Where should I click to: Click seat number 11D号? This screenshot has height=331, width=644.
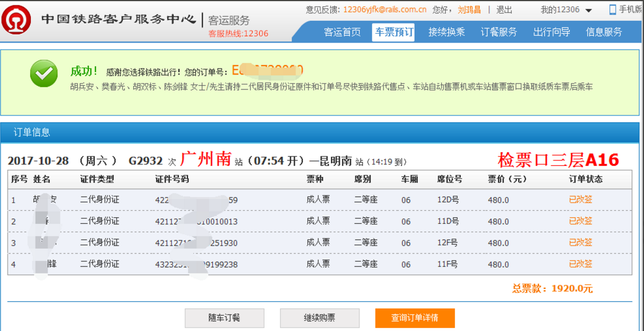click(x=448, y=221)
